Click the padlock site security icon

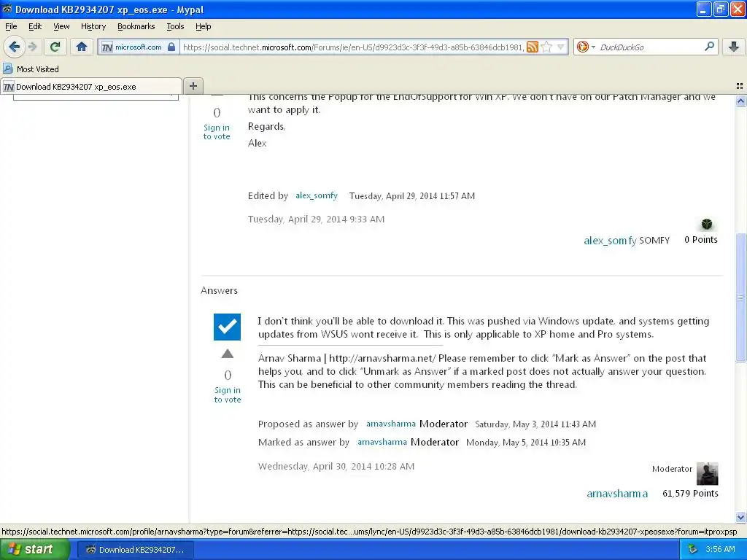(x=171, y=47)
